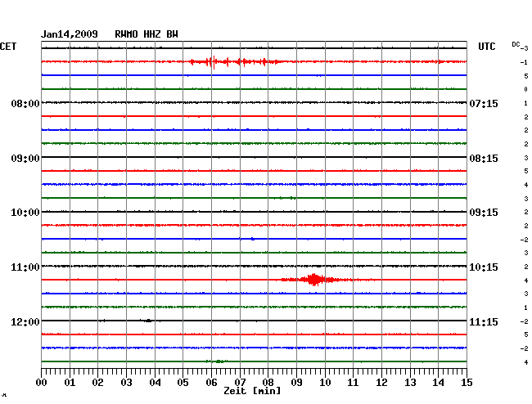
Task: Click the UTC timezone label
Action: 486,47
